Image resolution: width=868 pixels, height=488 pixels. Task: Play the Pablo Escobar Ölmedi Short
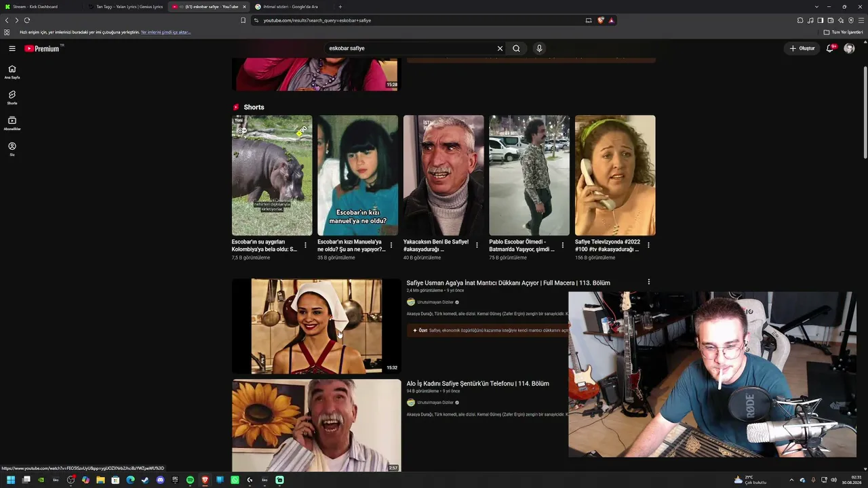pos(529,176)
